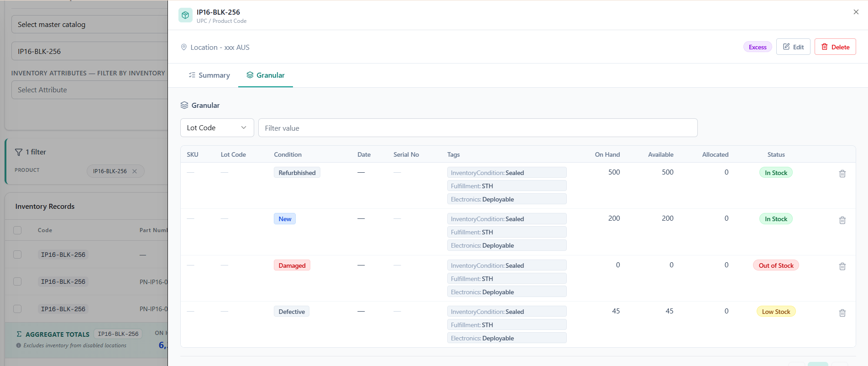Click the SKU column header
868x366 pixels.
point(193,154)
